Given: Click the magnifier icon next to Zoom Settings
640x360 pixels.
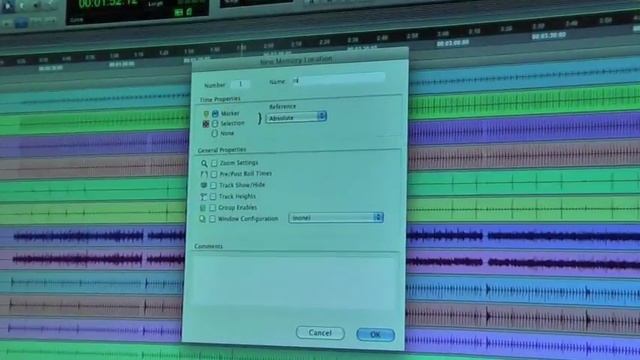Looking at the screenshot, I should pos(204,163).
